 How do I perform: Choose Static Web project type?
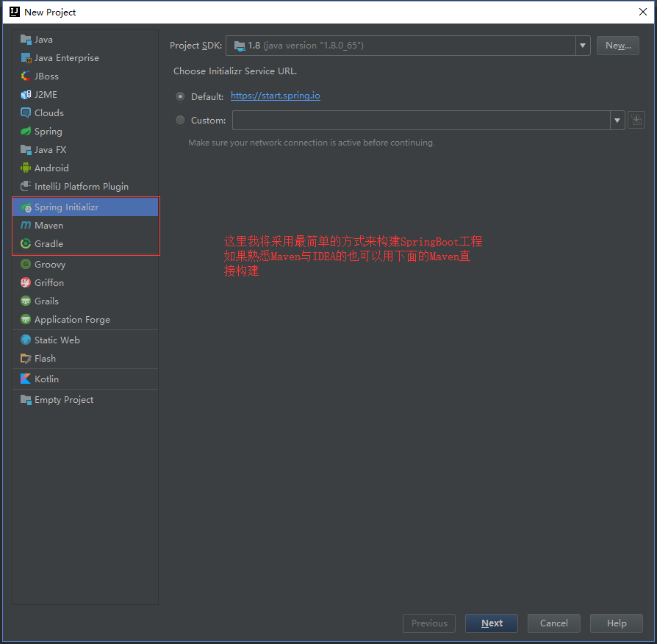click(x=57, y=340)
